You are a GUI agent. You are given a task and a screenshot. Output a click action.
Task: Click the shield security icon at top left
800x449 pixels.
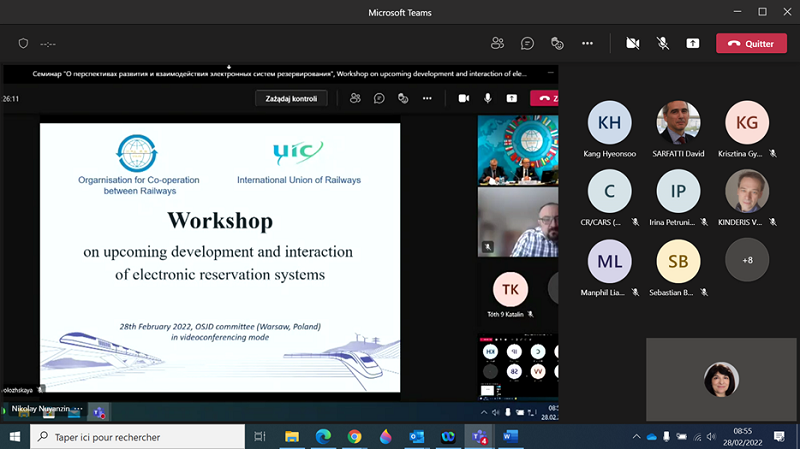coord(23,44)
